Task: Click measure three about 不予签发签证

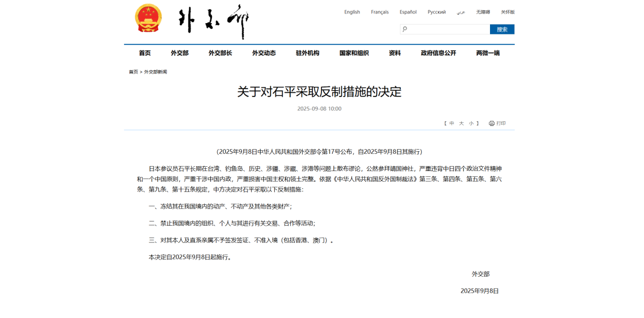Action: tap(241, 240)
